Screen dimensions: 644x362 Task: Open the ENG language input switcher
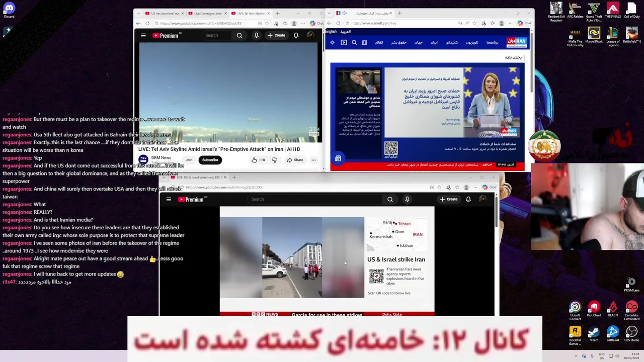coord(601,356)
